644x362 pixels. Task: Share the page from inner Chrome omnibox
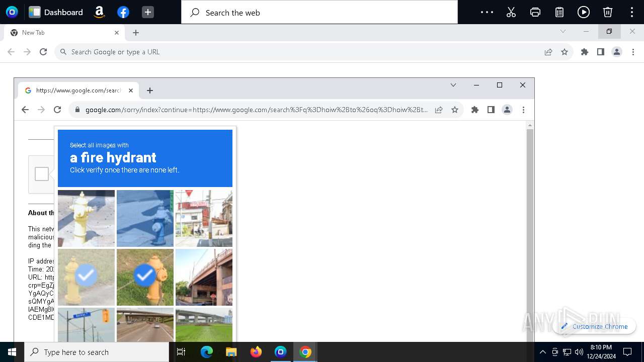click(x=439, y=110)
